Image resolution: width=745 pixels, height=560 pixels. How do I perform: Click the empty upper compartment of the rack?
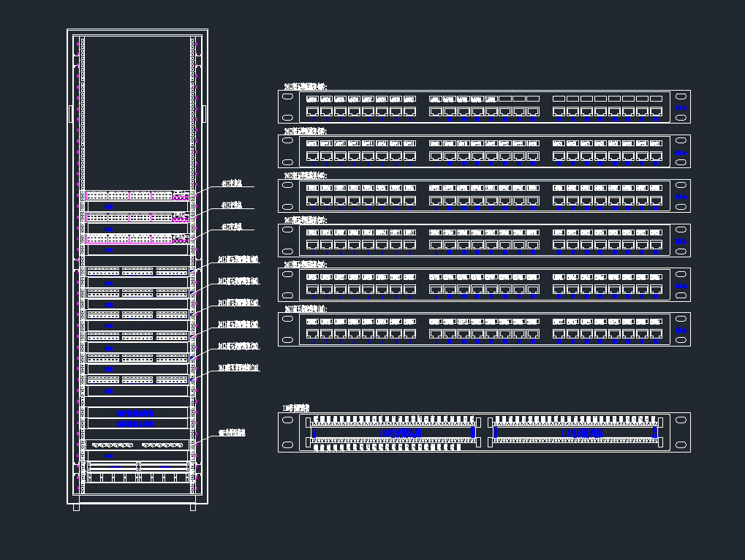pos(137,110)
